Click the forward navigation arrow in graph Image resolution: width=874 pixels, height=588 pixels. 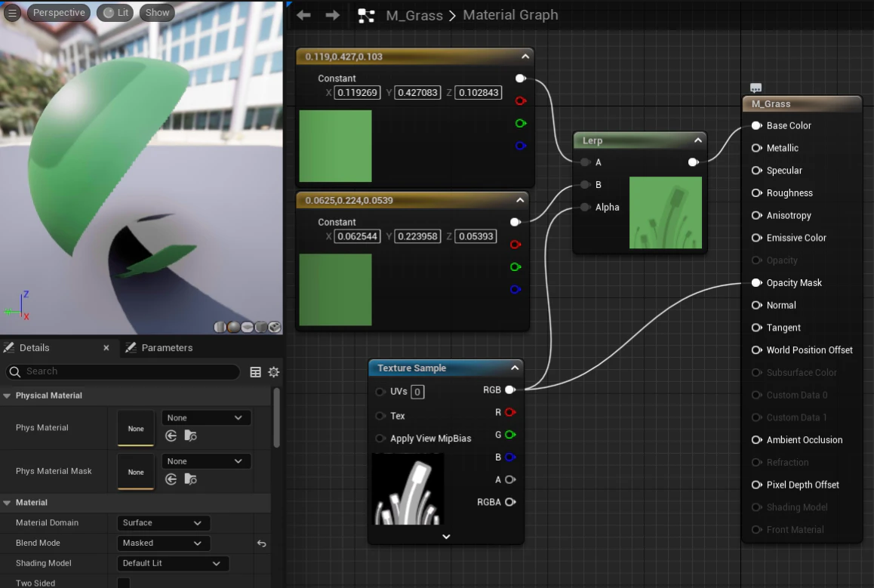332,15
